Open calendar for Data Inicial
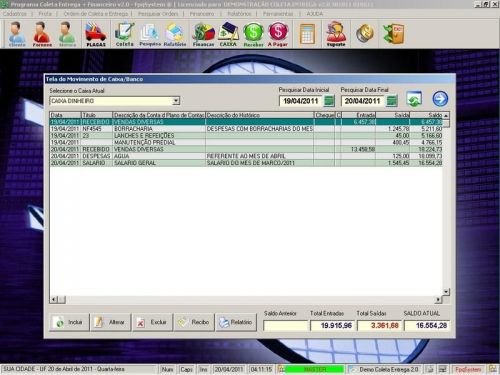 (x=329, y=101)
